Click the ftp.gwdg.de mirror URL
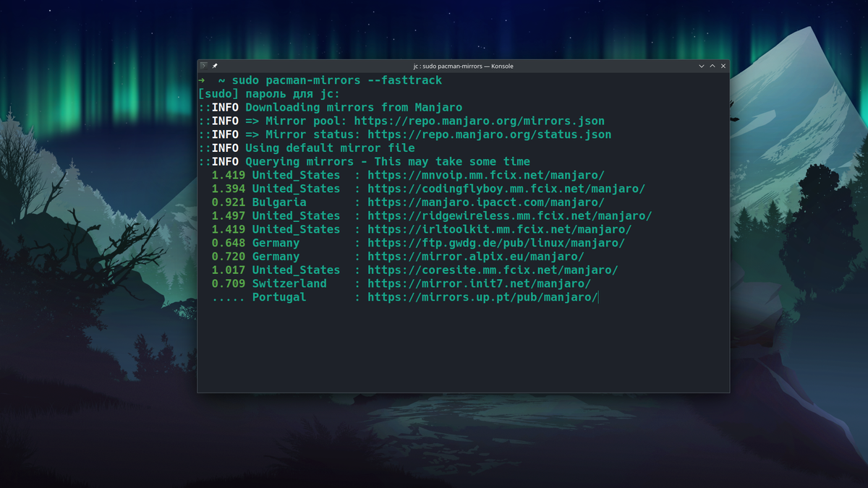 point(496,243)
